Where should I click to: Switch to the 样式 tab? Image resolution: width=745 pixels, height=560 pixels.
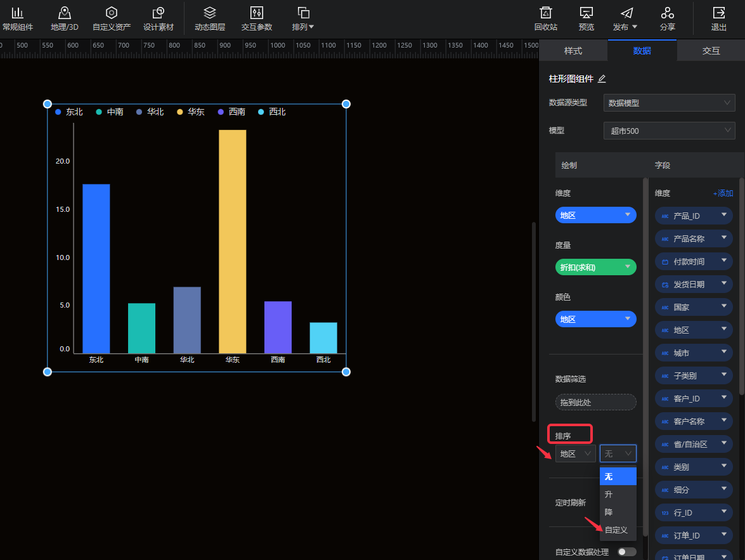(x=573, y=51)
